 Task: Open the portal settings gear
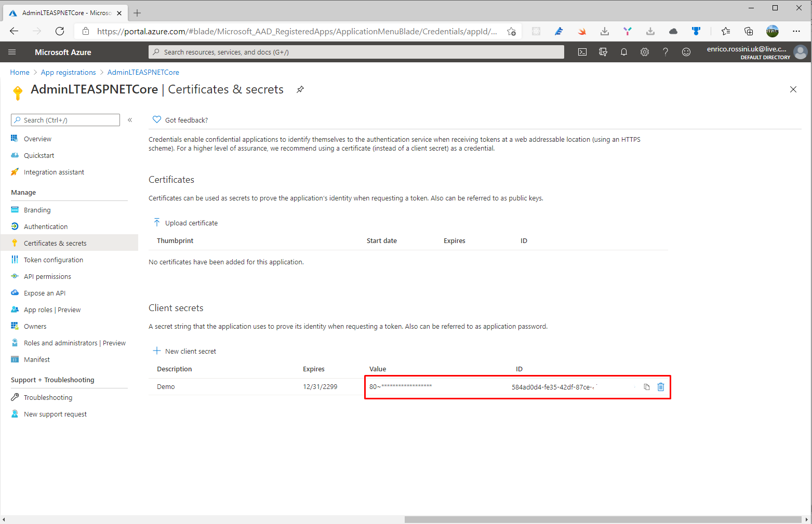coord(645,52)
